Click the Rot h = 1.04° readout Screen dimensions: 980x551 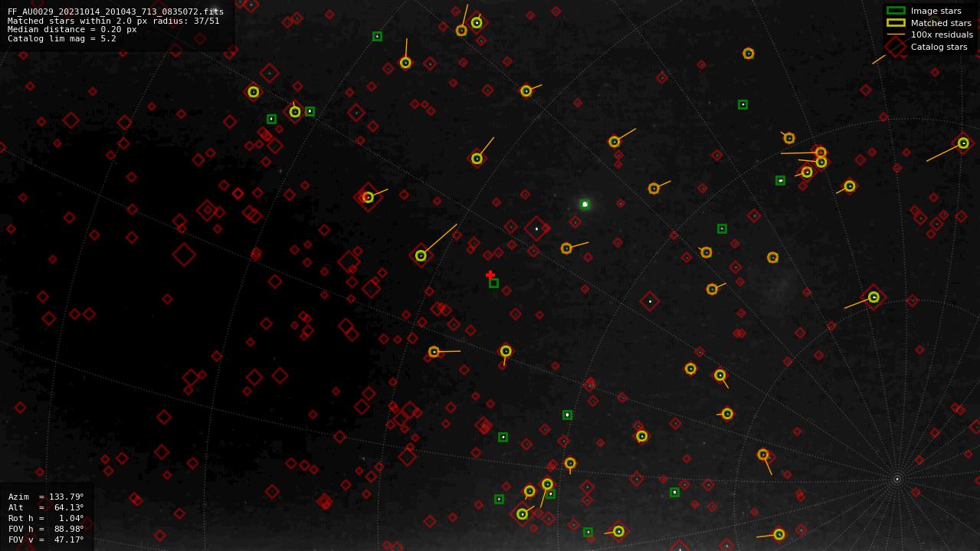(46, 518)
